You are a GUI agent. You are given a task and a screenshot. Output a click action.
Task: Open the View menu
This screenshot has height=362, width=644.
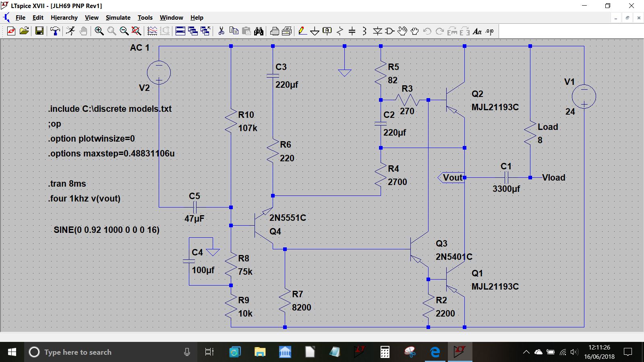91,18
